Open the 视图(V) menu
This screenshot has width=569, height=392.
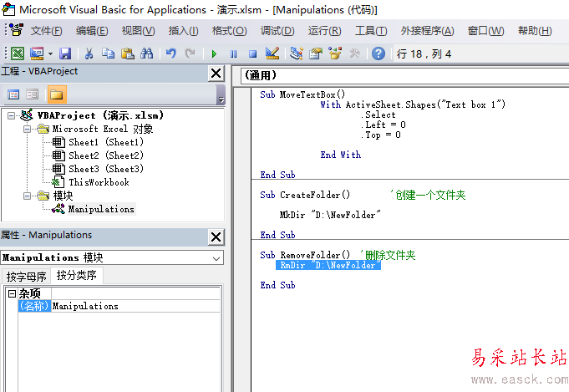coord(138,31)
